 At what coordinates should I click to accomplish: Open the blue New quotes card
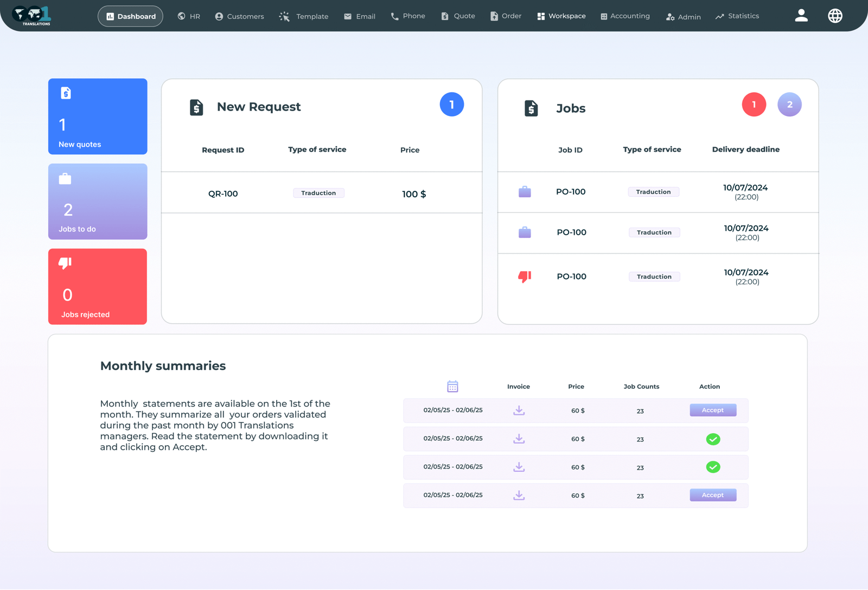point(98,117)
